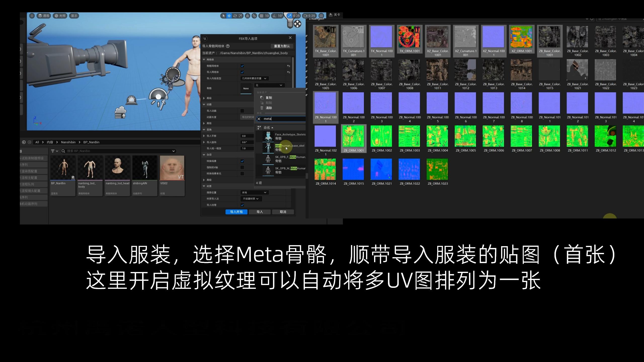Click the content browser search magnifier icon
Viewport: 644px width, 362px height.
tap(63, 151)
